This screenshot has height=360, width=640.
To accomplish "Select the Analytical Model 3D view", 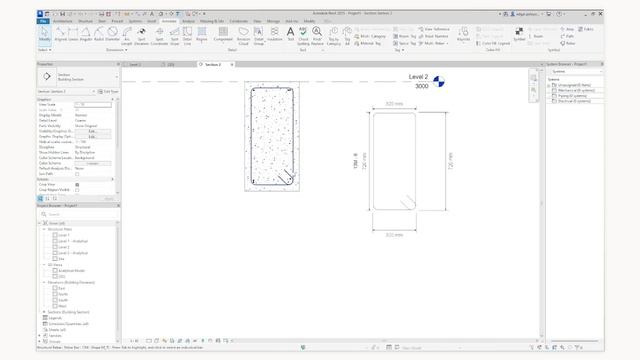I will [71, 271].
